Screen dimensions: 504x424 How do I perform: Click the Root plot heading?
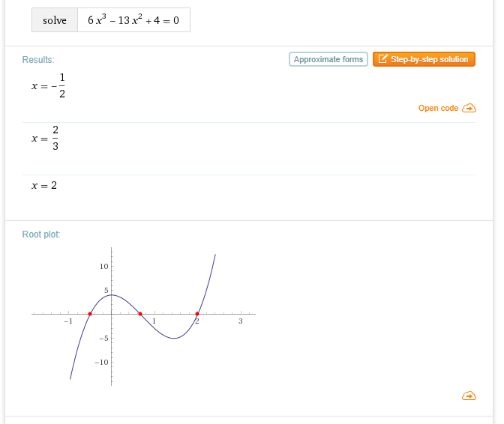coord(41,234)
